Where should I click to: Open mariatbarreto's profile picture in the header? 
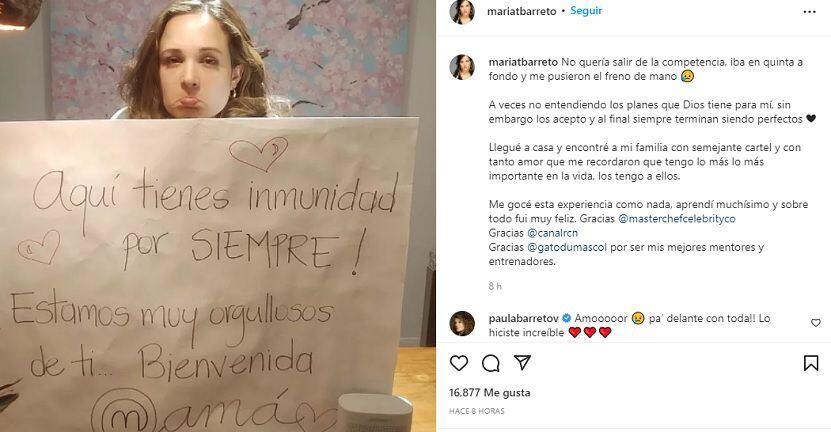pyautogui.click(x=462, y=12)
